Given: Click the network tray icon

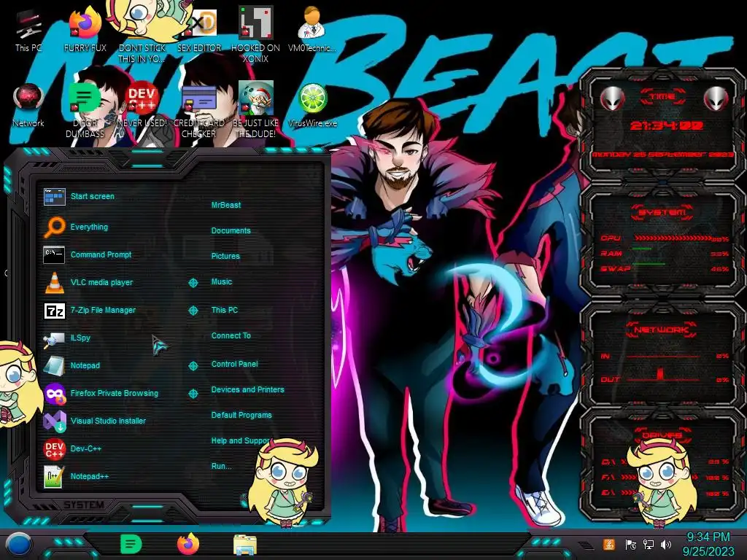Looking at the screenshot, I should tap(649, 545).
